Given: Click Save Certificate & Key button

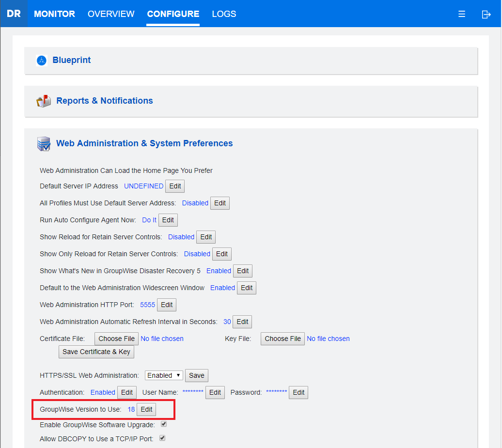Looking at the screenshot, I should point(96,352).
